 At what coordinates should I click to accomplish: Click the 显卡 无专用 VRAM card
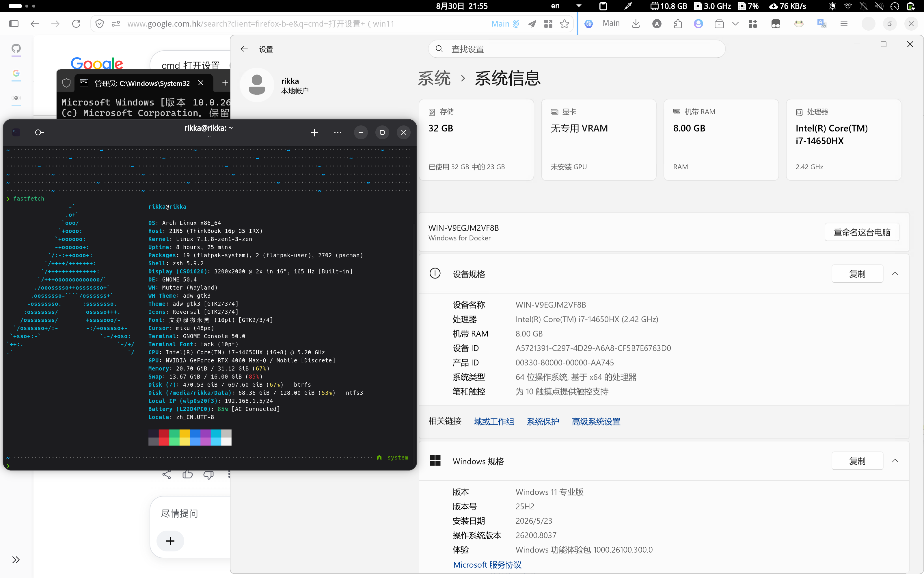click(x=598, y=140)
